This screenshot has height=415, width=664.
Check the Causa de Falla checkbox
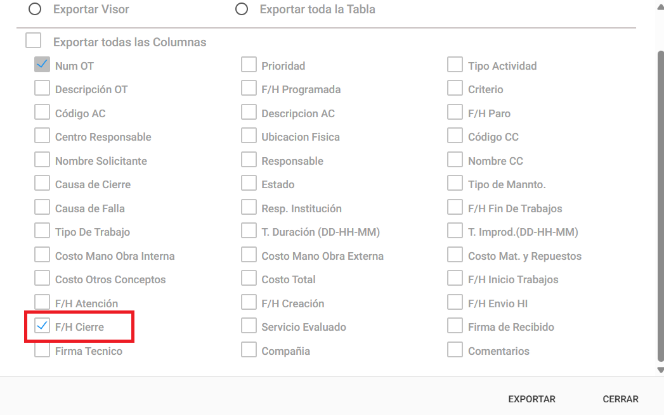pos(42,207)
